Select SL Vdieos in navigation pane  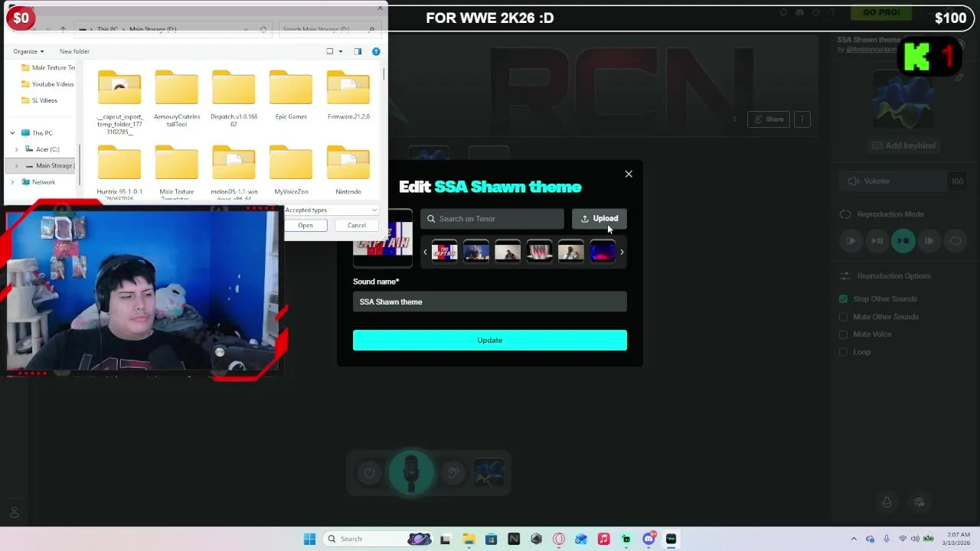point(39,100)
